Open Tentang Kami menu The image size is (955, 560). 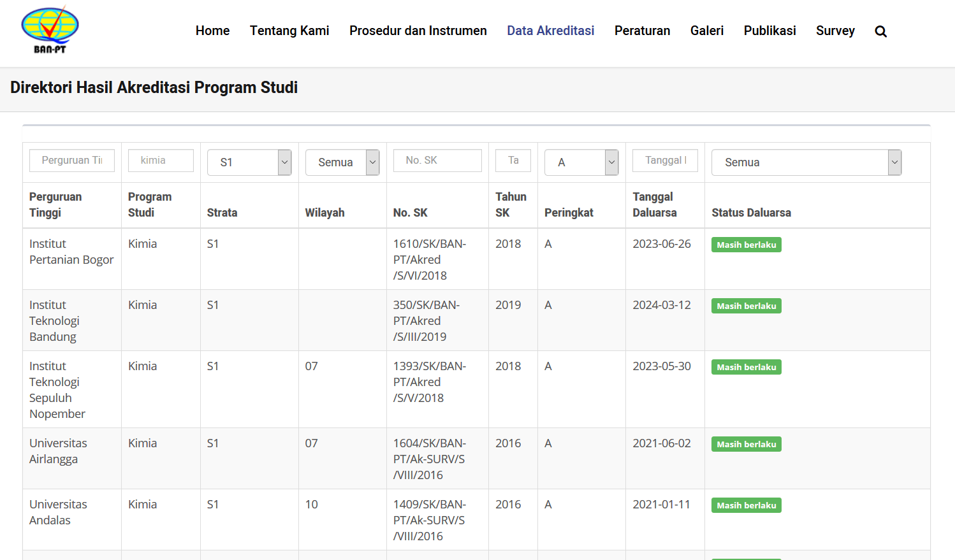(x=289, y=31)
